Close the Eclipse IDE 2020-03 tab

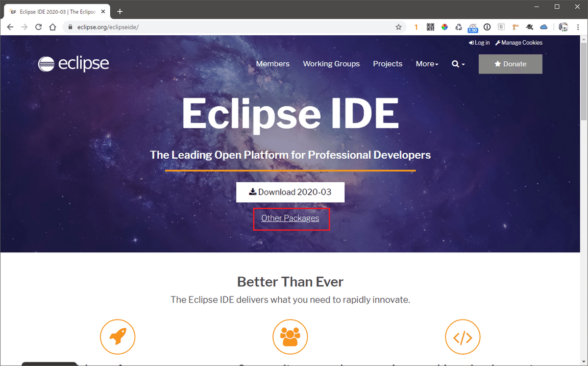click(x=103, y=11)
